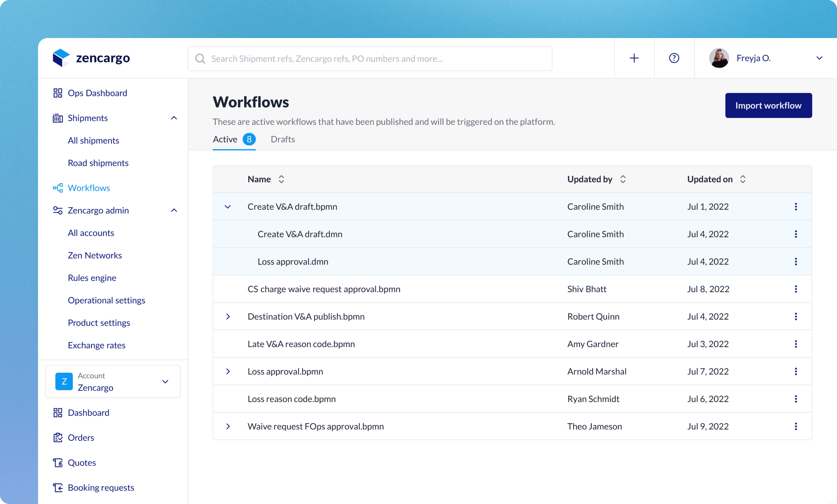Click the Quotes icon in sidebar
This screenshot has height=504, width=837.
click(x=58, y=463)
